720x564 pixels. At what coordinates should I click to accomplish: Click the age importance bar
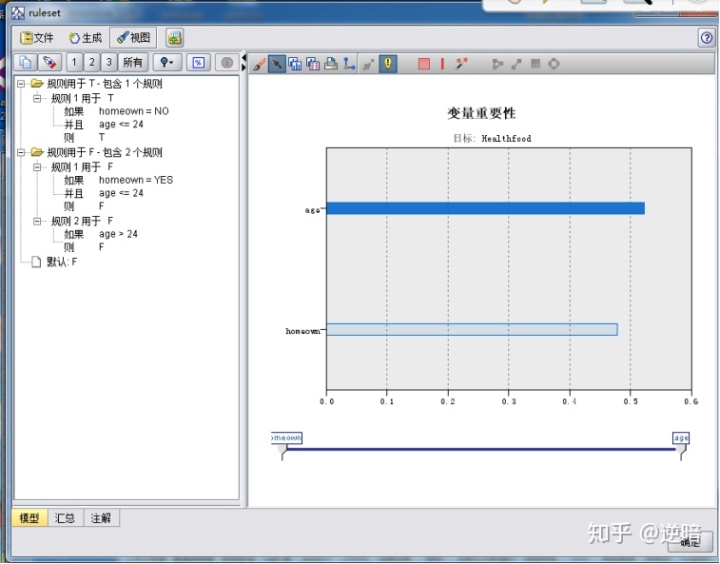(x=485, y=208)
